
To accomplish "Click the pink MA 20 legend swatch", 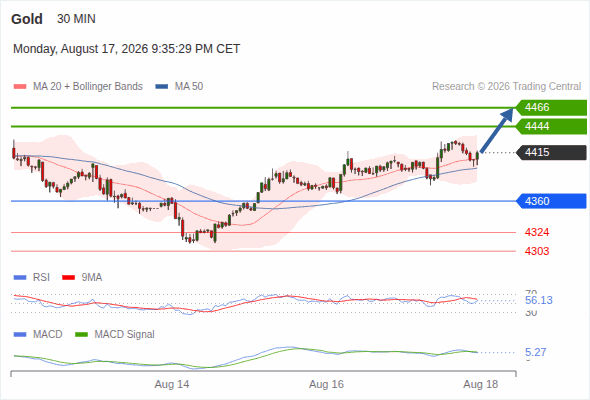I will click(x=20, y=87).
